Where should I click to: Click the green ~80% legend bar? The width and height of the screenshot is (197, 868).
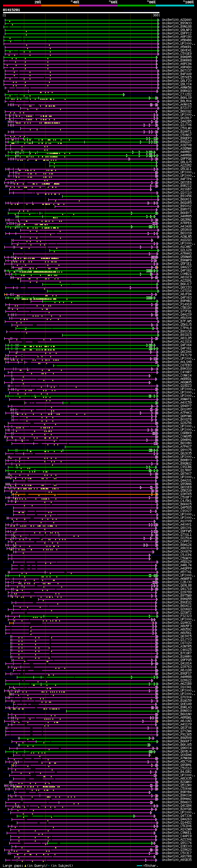coord(137,6)
